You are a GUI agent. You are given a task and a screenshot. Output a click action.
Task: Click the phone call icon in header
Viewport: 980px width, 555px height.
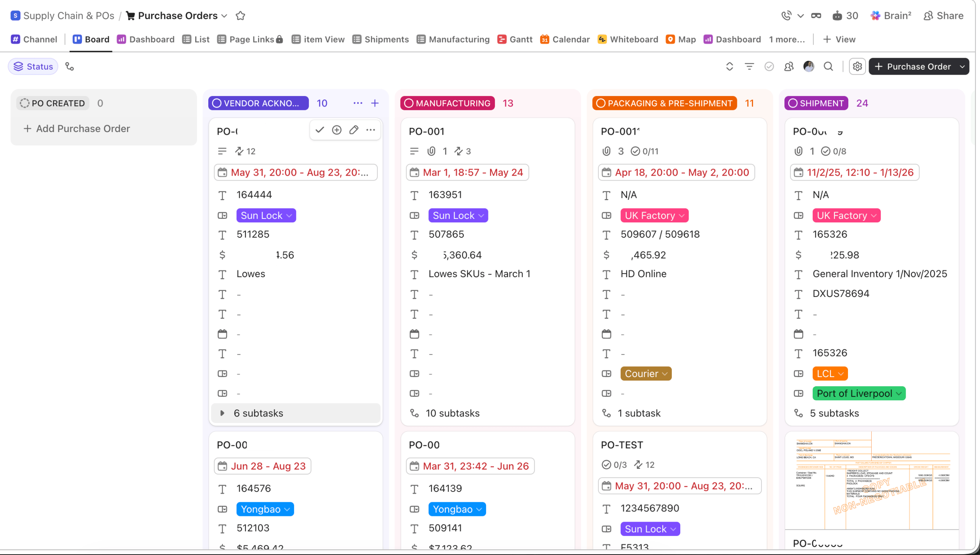[786, 16]
